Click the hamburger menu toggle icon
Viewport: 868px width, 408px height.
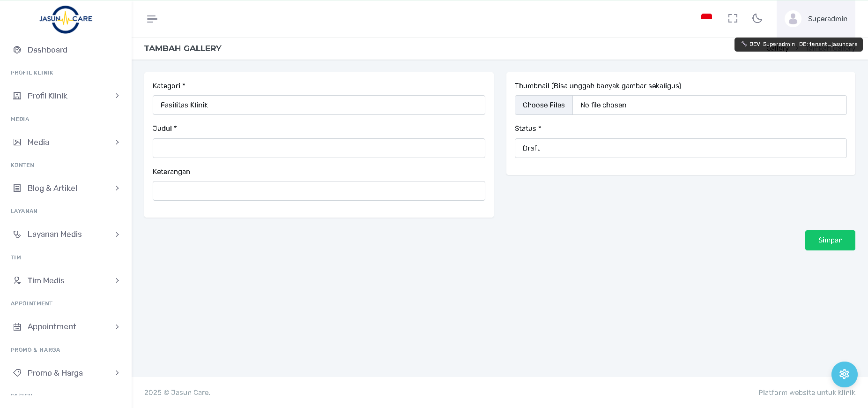coord(152,19)
